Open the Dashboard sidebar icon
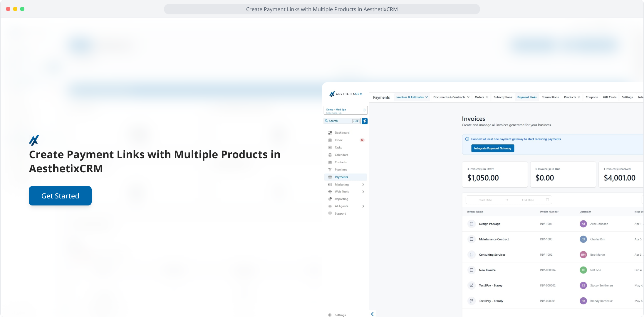This screenshot has width=644, height=317. (x=330, y=133)
